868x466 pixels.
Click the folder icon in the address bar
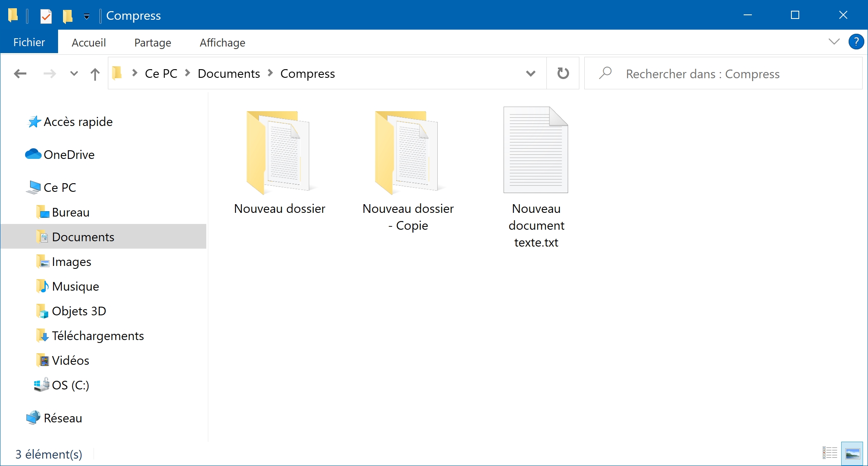117,73
